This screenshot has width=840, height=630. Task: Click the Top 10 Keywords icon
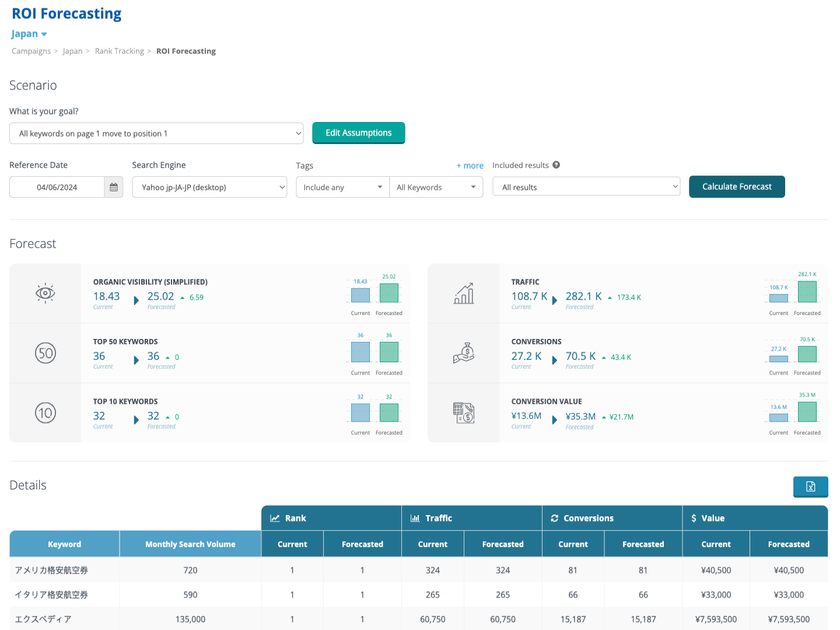click(x=45, y=413)
